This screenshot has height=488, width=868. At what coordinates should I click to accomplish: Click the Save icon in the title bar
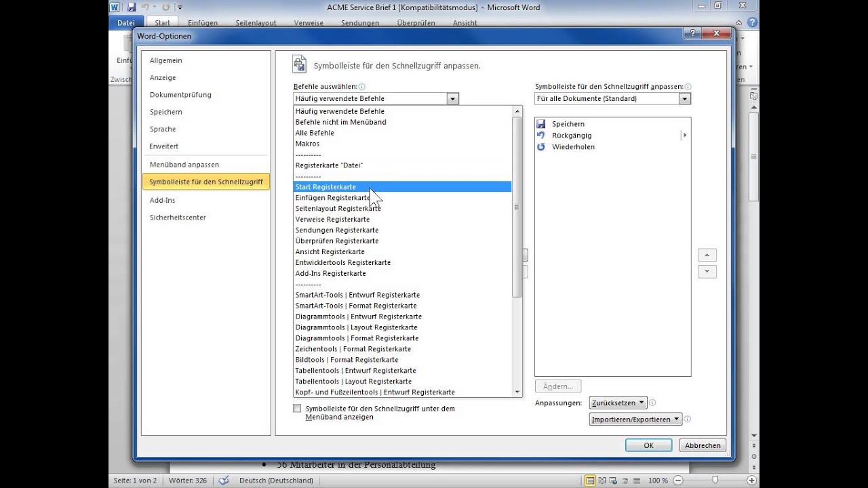tap(132, 7)
